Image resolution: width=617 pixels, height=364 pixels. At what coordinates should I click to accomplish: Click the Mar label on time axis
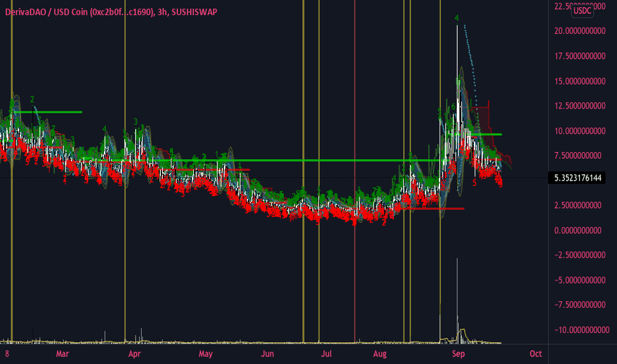(63, 354)
